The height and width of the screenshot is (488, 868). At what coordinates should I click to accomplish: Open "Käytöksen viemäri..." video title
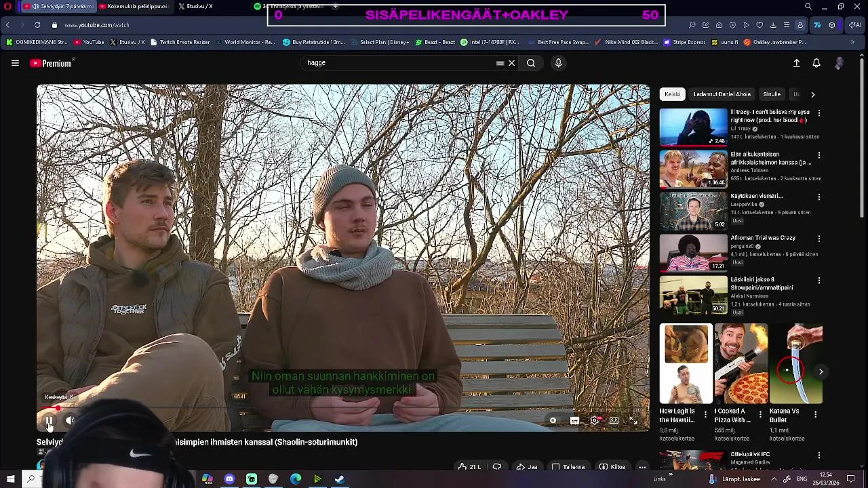[x=757, y=196]
